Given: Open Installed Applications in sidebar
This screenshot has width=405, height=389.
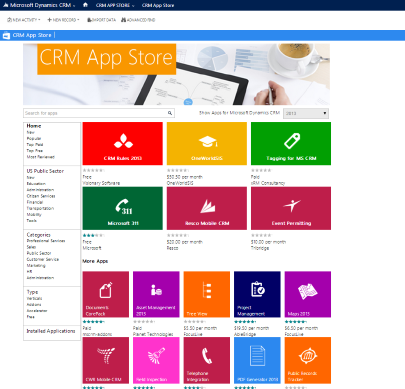Looking at the screenshot, I should pyautogui.click(x=51, y=331).
